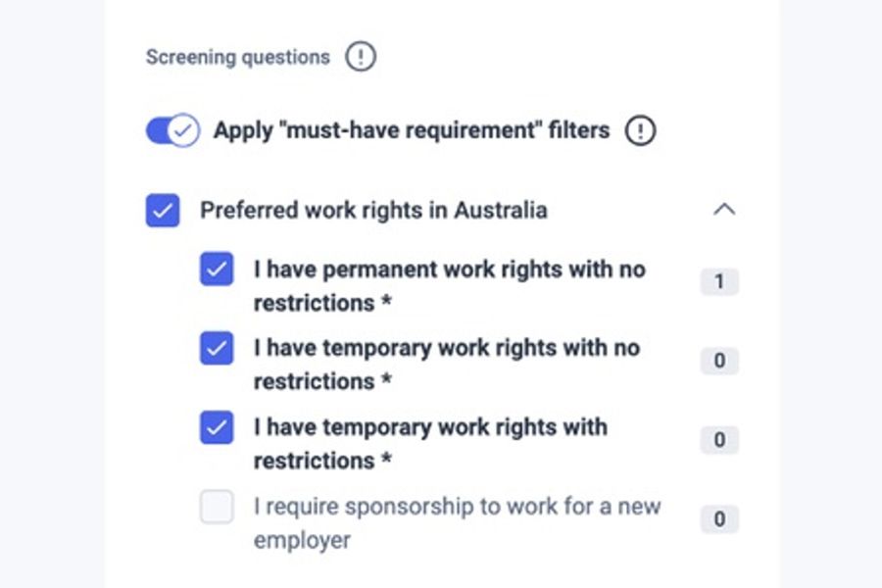Tick the require sponsorship checkbox
This screenshot has height=588, width=882.
click(x=217, y=507)
